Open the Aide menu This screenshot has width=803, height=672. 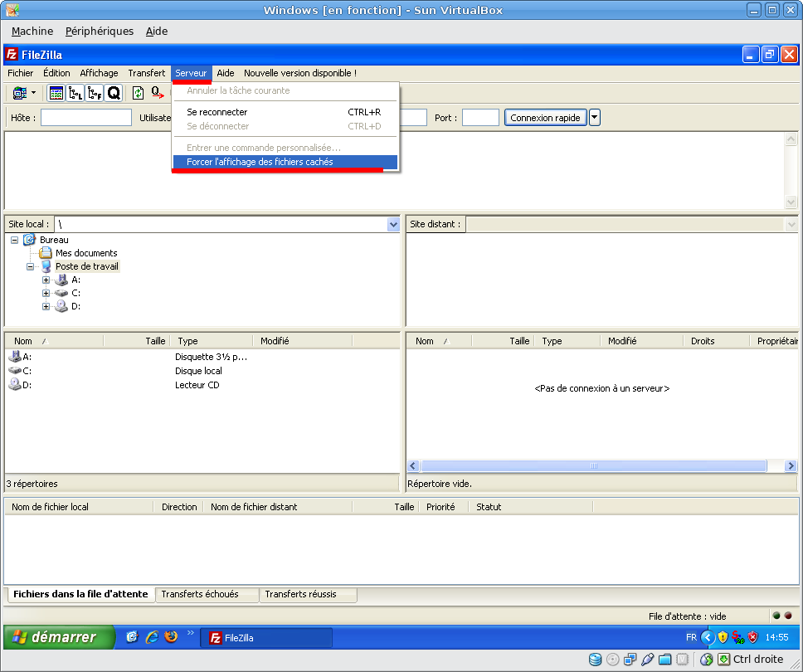pyautogui.click(x=226, y=73)
